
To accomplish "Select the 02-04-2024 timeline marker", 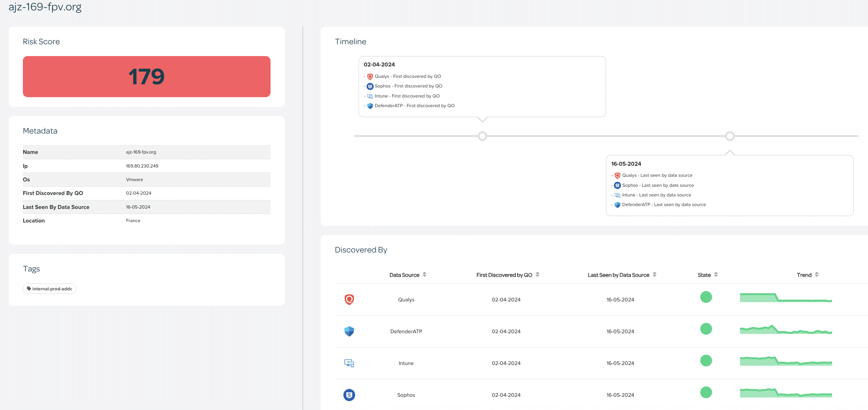I will click(x=482, y=136).
